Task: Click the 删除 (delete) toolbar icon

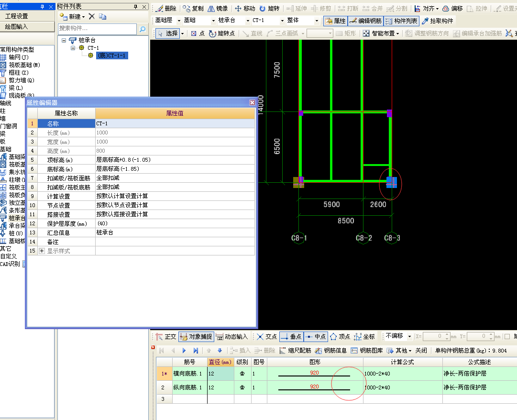Action: (166, 8)
